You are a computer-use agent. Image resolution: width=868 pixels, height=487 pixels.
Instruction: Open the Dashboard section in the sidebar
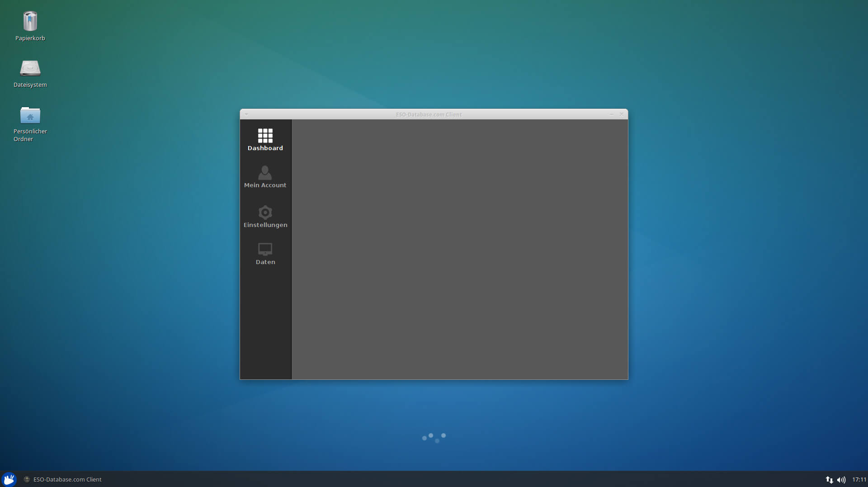pos(265,140)
